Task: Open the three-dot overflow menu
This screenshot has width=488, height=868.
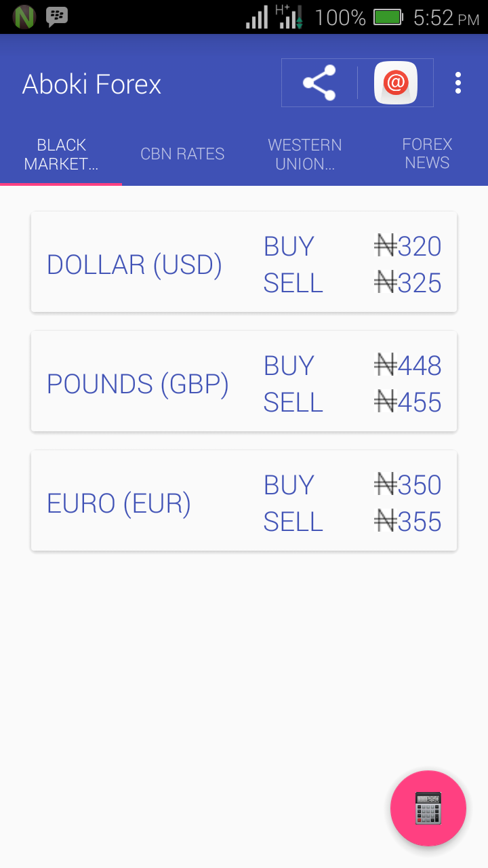Action: [x=458, y=83]
